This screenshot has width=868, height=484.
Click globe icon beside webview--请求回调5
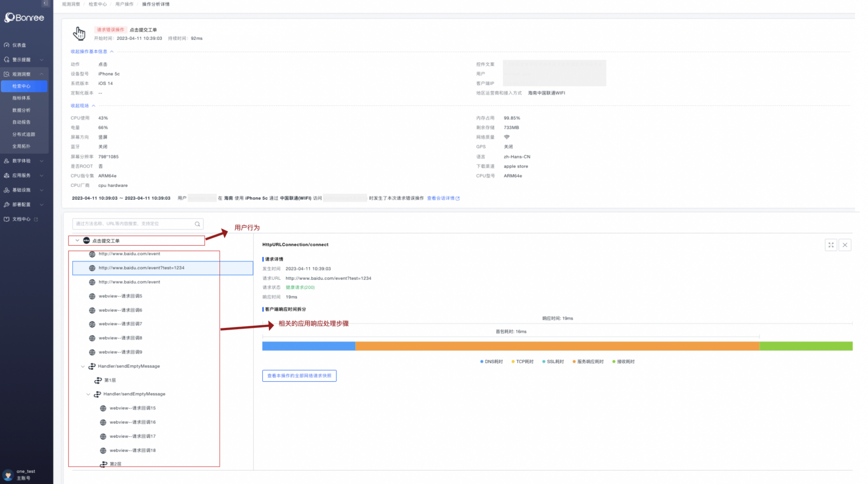92,296
